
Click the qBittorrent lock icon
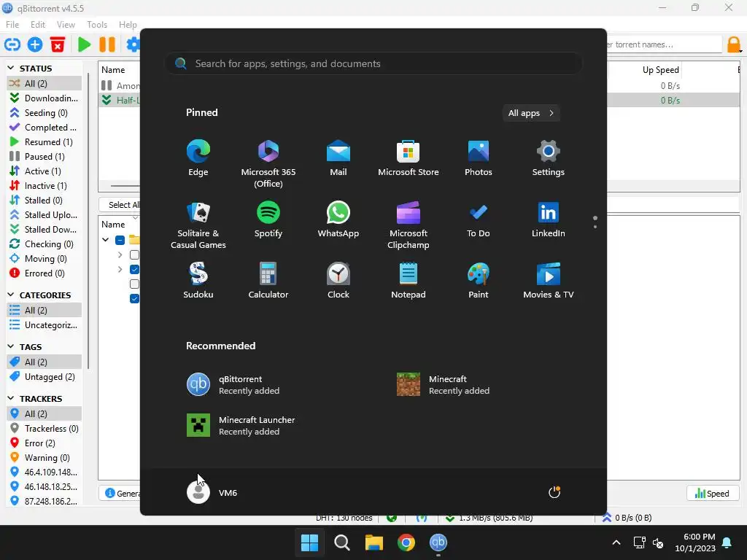pos(734,44)
